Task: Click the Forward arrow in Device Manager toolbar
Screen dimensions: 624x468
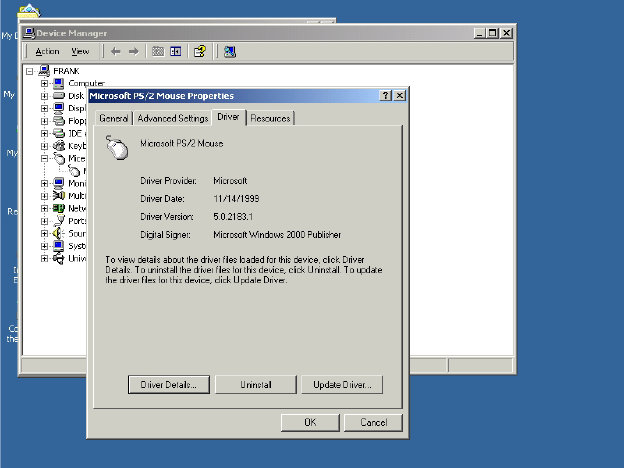Action: pyautogui.click(x=133, y=51)
